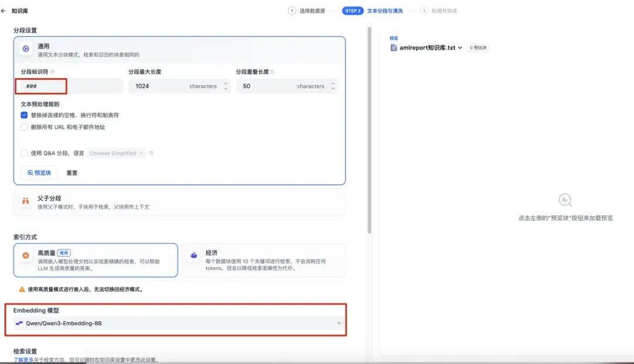This screenshot has width=634, height=364.
Task: Enable 使用 Q&A 分段 checkbox
Action: (x=24, y=153)
